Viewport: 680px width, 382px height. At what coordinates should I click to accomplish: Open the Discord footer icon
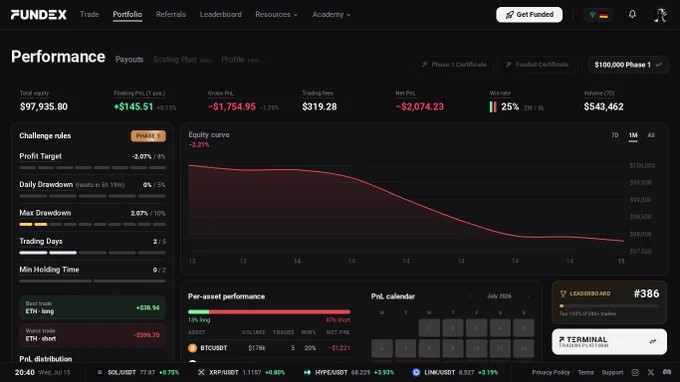pyautogui.click(x=667, y=372)
